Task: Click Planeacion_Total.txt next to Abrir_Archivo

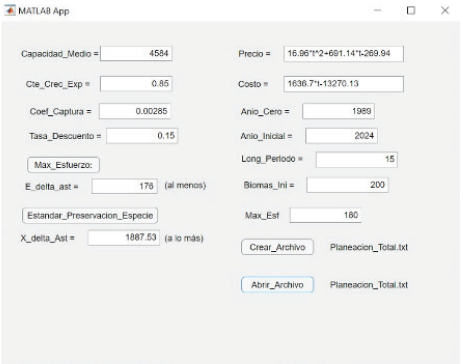Action: (x=369, y=285)
